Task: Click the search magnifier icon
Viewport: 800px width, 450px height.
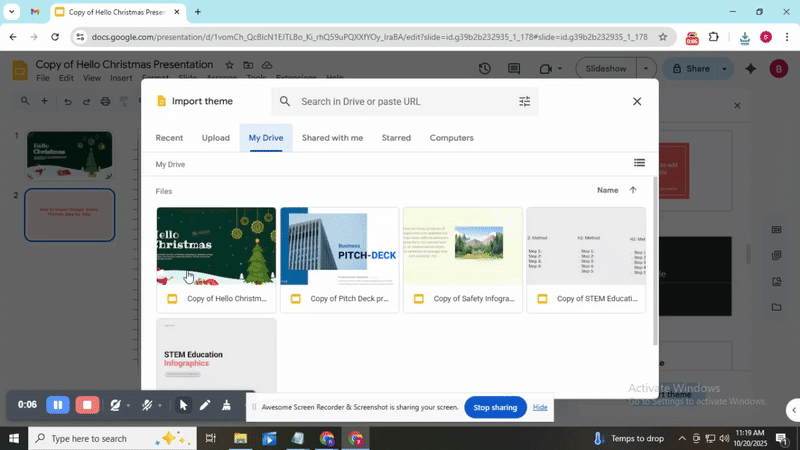Action: point(285,101)
